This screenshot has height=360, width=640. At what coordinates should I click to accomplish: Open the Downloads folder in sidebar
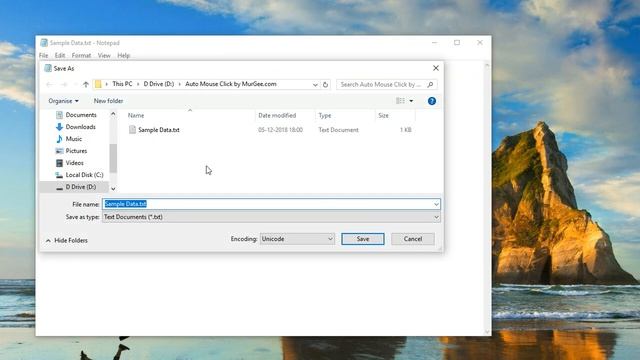pos(80,127)
